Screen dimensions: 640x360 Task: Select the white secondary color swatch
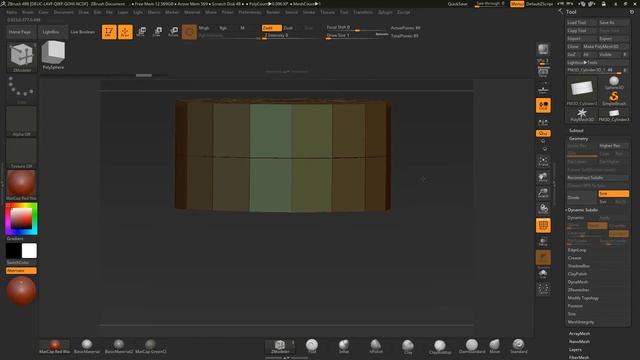pos(29,251)
